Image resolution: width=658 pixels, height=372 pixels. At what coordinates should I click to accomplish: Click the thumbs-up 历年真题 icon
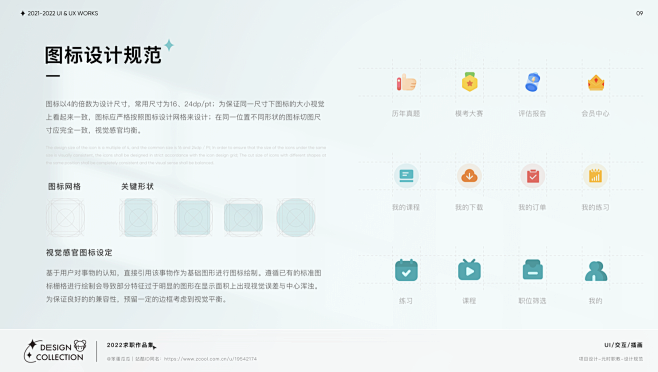(x=406, y=82)
